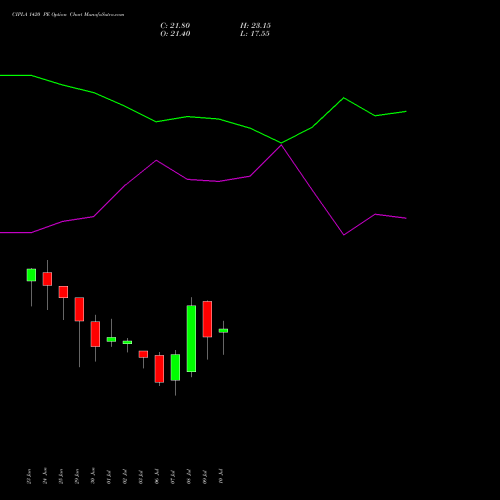Click the first green candlestick for 23 Jun
Viewport: 500px width, 500px height.
click(x=31, y=275)
